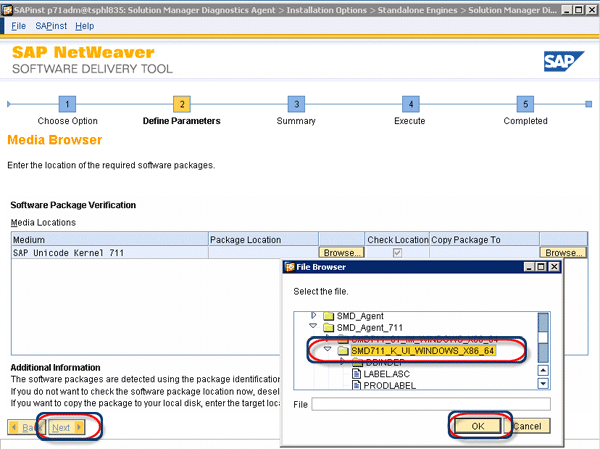This screenshot has height=449, width=600.
Task: Open the File menu
Action: click(x=18, y=26)
